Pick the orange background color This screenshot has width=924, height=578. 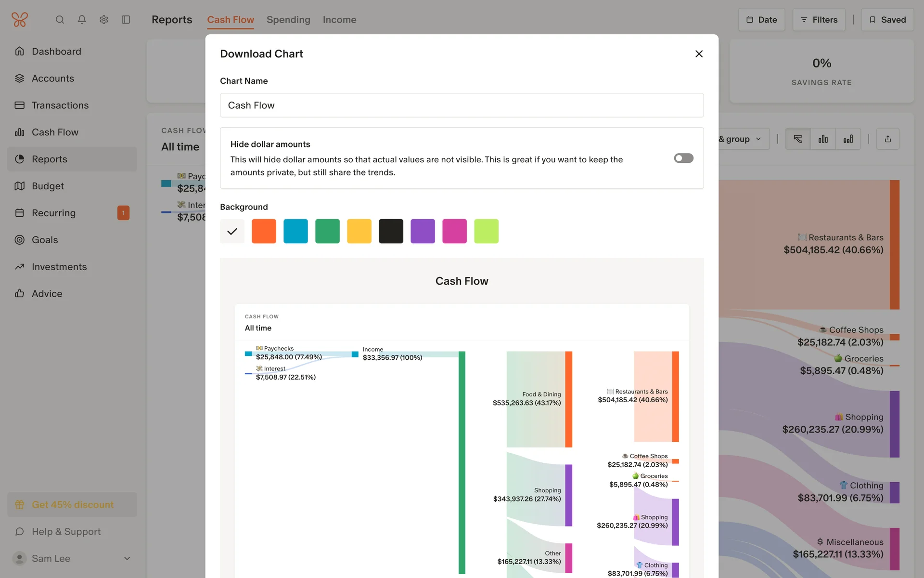pos(264,231)
